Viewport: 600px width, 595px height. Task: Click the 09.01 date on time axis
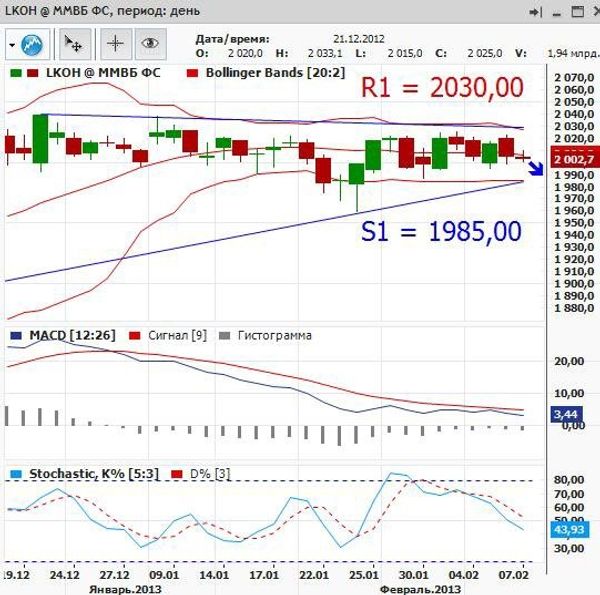click(164, 575)
